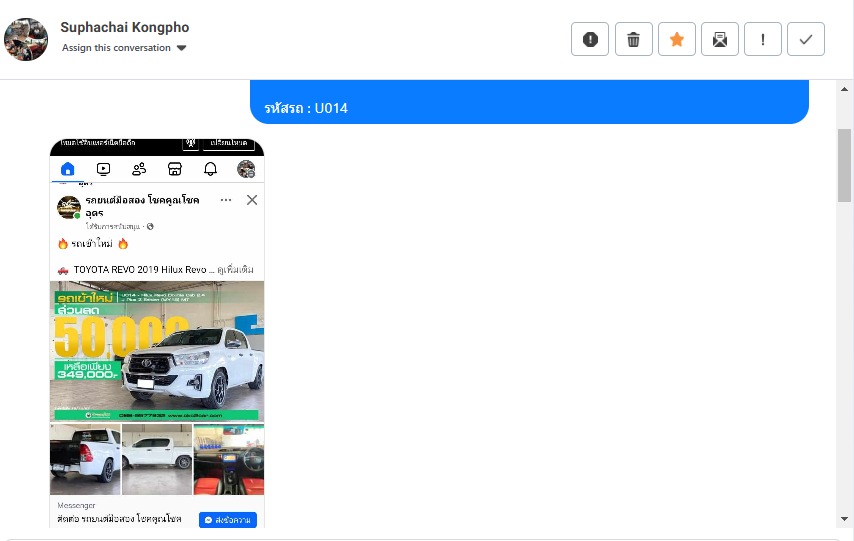Open the red interior dashboard thumbnail
This screenshot has width=854, height=541.
pyautogui.click(x=229, y=459)
